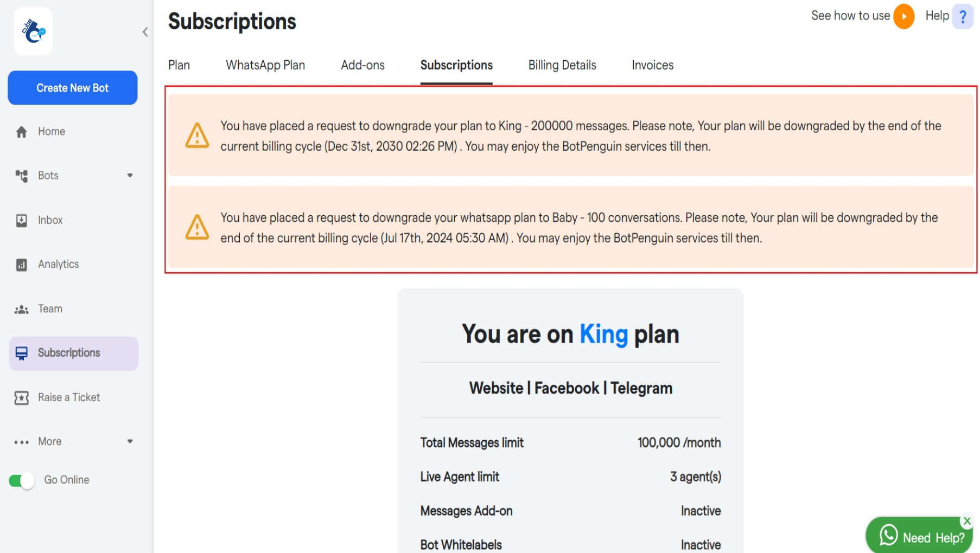Expand the Bots dropdown

coord(130,175)
